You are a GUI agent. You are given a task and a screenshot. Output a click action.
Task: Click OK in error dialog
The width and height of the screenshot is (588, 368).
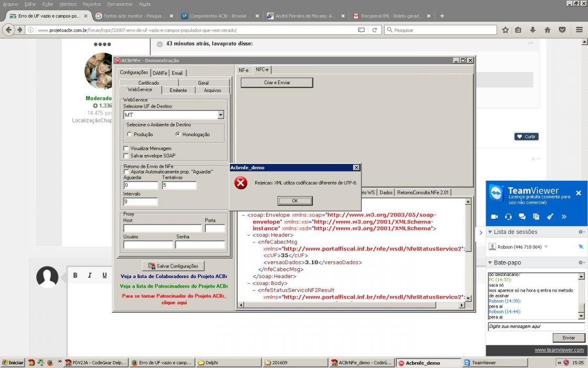[295, 201]
